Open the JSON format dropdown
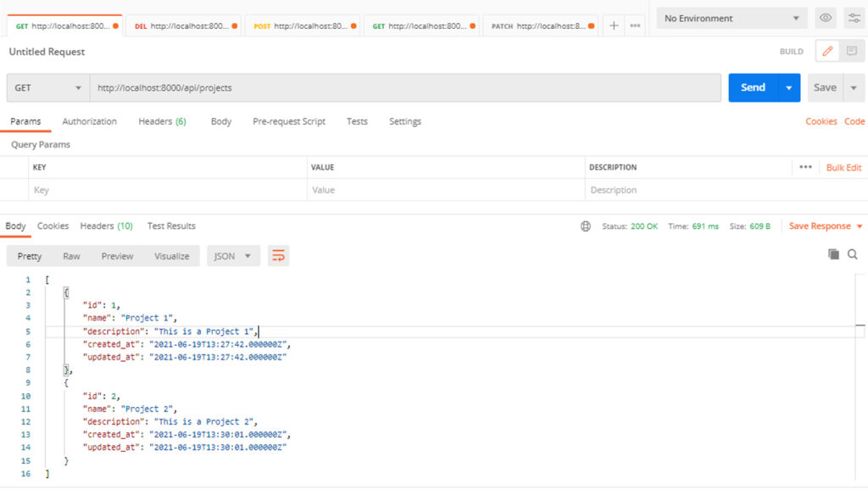This screenshot has height=490, width=868. click(232, 256)
